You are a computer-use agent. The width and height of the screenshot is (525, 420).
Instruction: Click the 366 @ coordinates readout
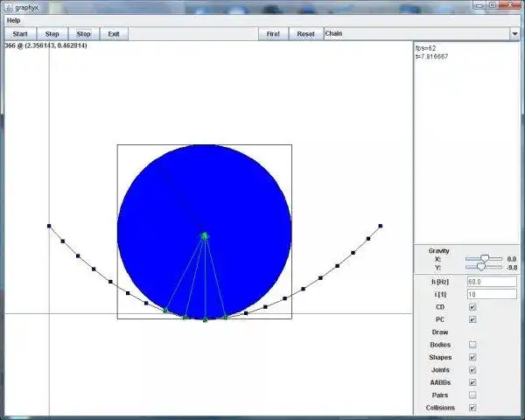[45, 45]
